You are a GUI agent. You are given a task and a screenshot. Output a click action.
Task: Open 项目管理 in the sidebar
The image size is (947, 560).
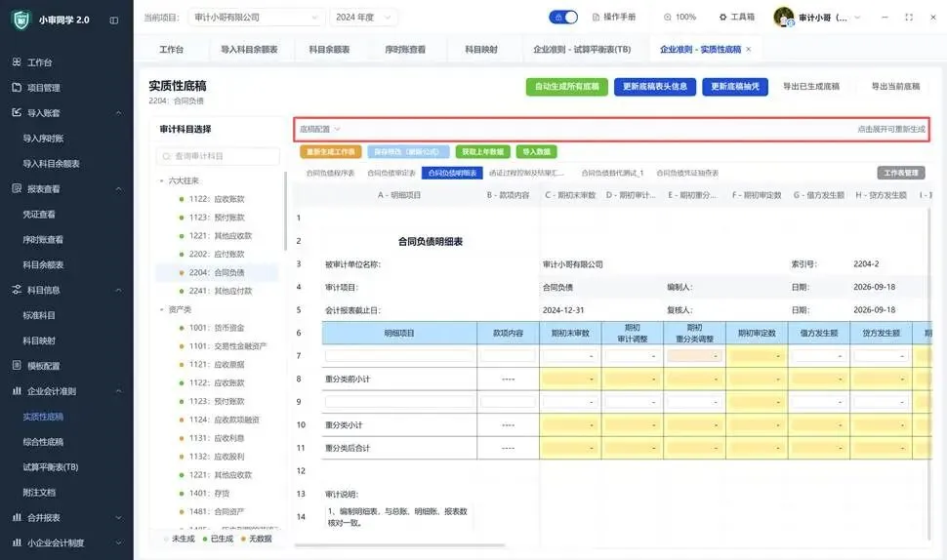click(44, 88)
